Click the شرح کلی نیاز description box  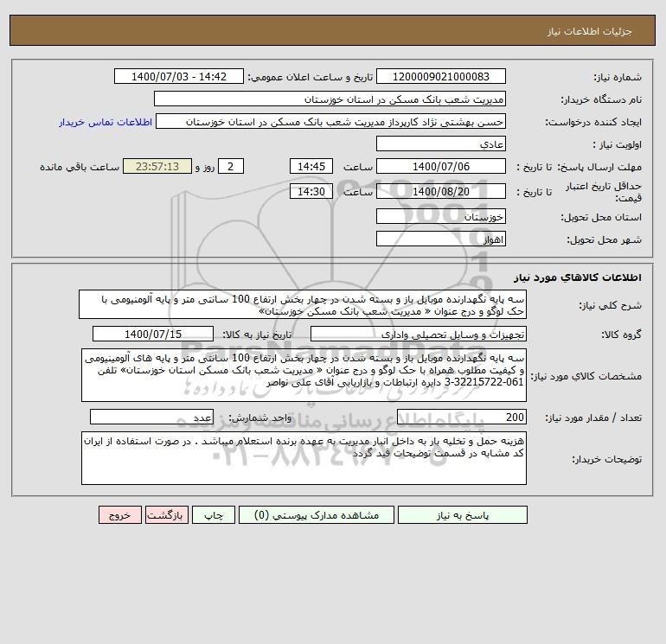pyautogui.click(x=303, y=305)
